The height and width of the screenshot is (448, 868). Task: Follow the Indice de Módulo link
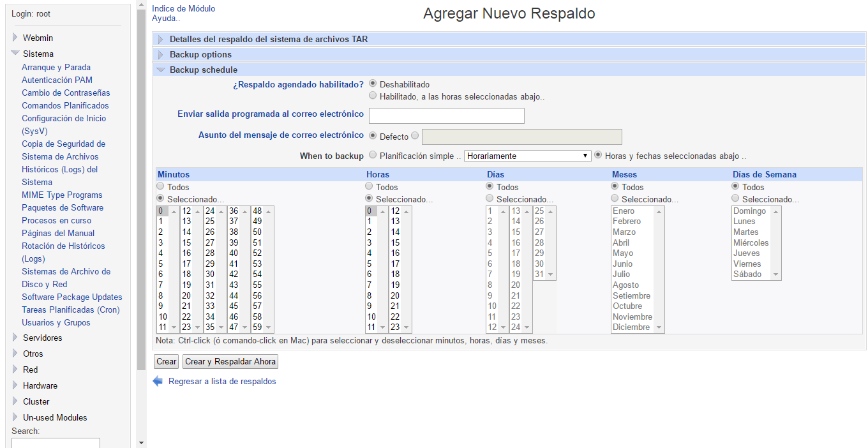pyautogui.click(x=183, y=8)
